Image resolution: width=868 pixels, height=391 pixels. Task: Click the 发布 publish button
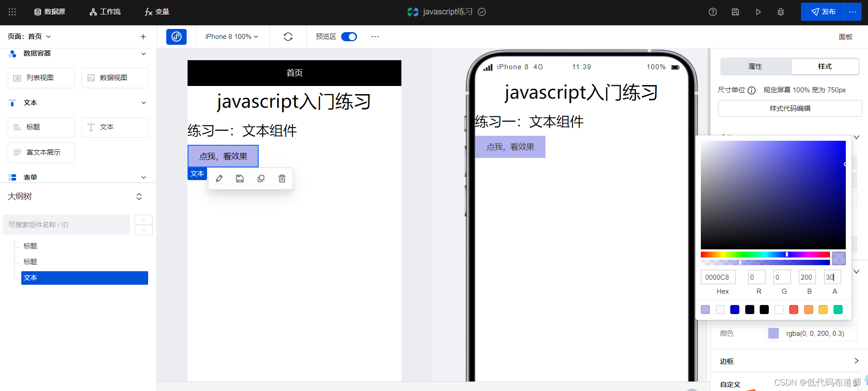(823, 12)
